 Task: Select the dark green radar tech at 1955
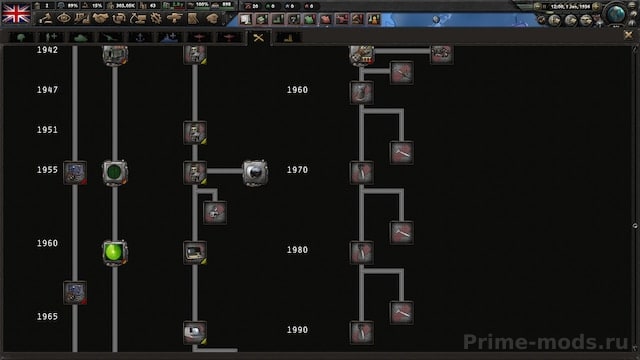115,172
